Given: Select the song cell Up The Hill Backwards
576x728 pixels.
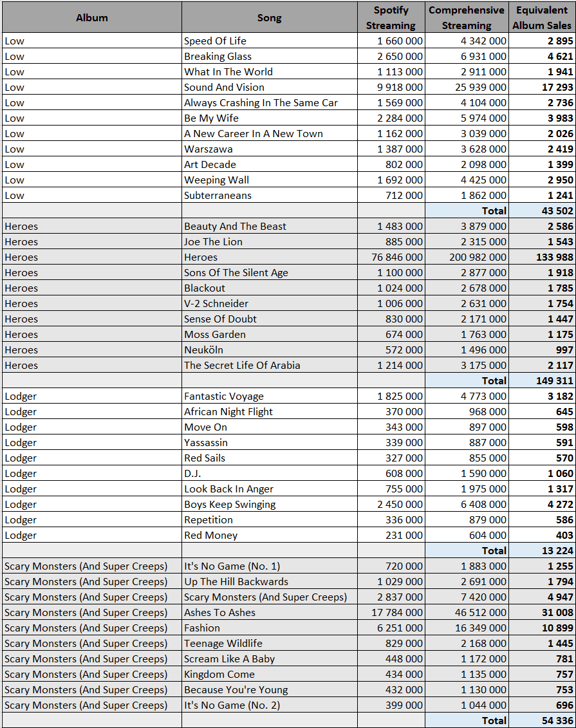Looking at the screenshot, I should pyautogui.click(x=270, y=581).
